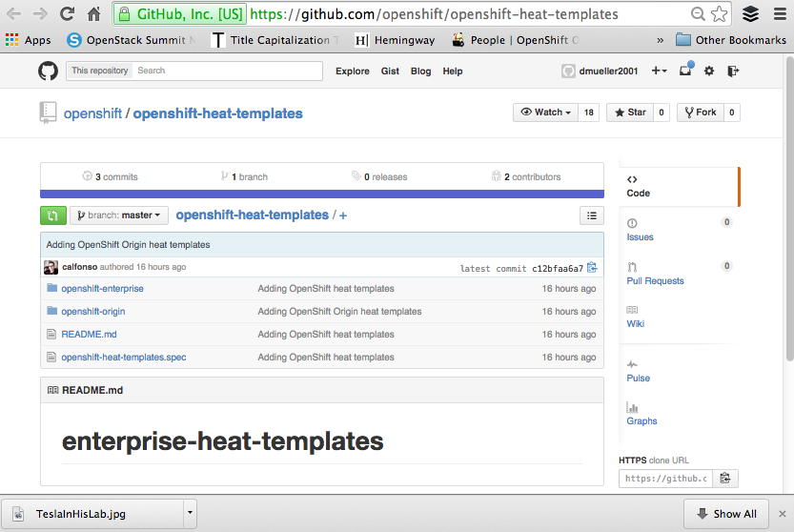794x532 pixels.
Task: View the 0 releases tab
Action: 379,176
